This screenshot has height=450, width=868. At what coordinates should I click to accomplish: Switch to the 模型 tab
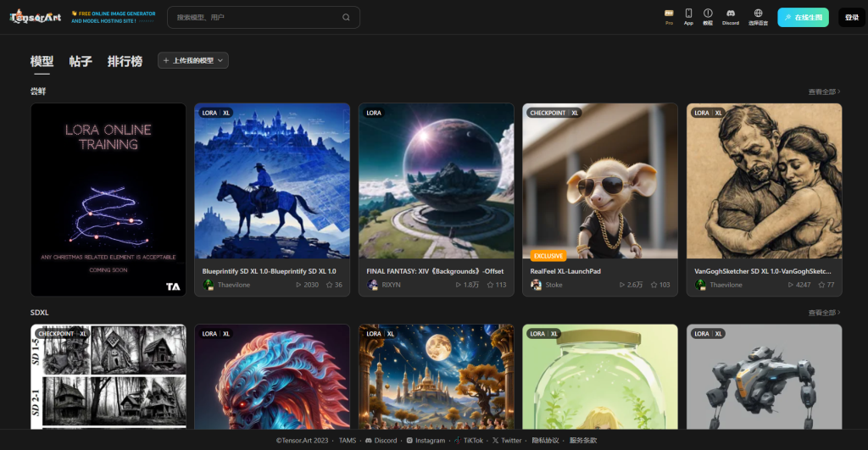pos(42,61)
